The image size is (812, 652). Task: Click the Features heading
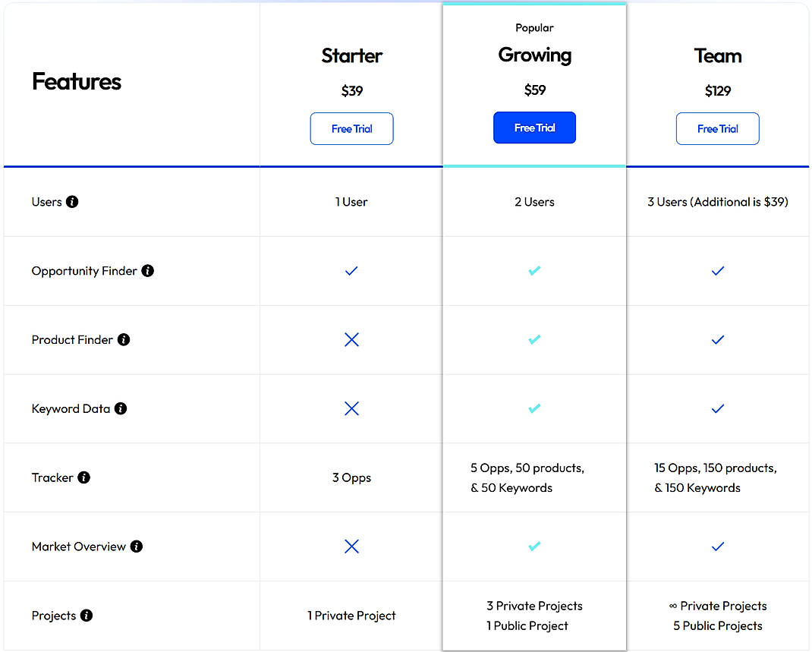click(x=76, y=82)
